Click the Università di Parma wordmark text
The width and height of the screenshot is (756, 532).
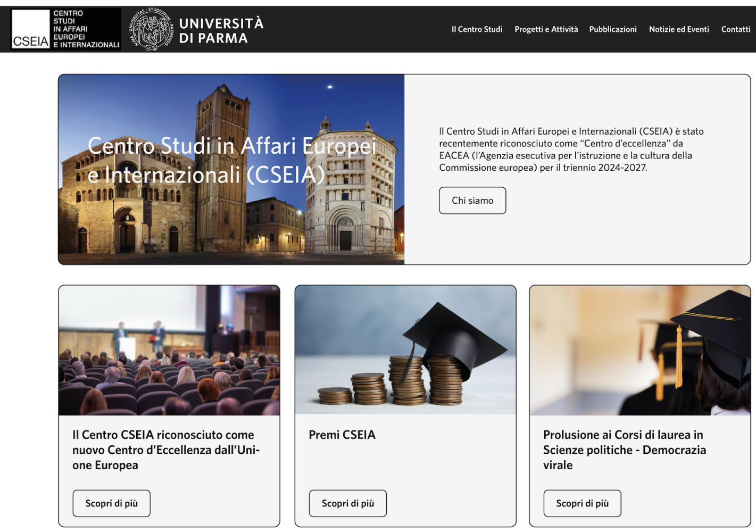pyautogui.click(x=221, y=30)
